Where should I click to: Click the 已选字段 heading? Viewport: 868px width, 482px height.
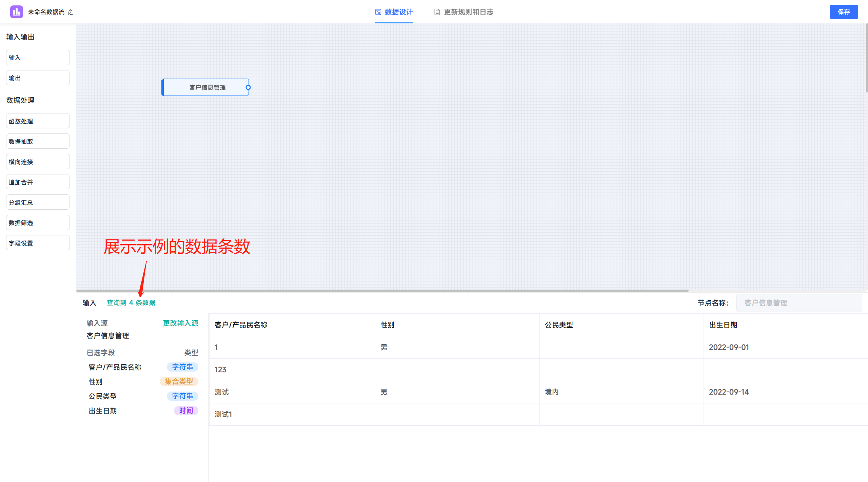tap(101, 353)
